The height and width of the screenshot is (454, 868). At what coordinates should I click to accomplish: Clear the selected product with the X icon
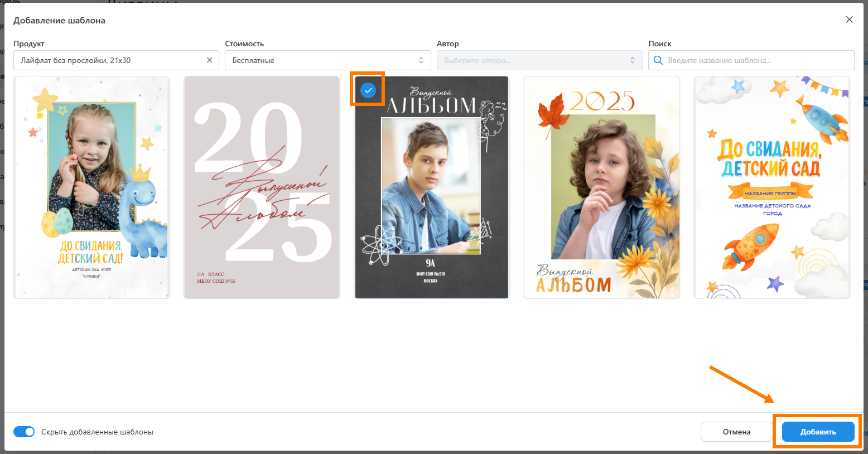coord(209,60)
